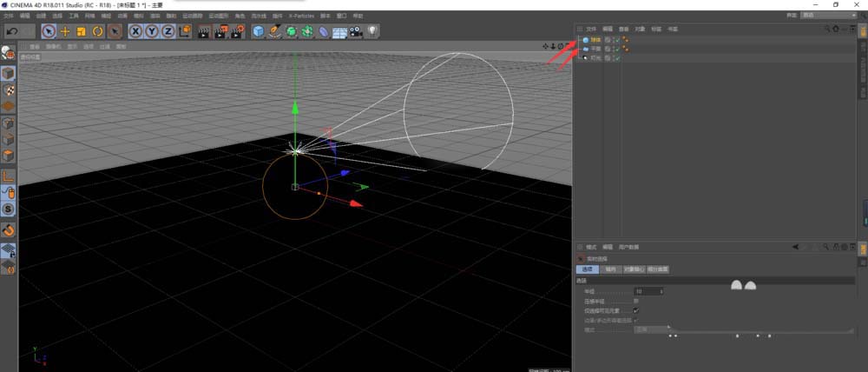Select the Scale tool in toolbar

(81, 31)
